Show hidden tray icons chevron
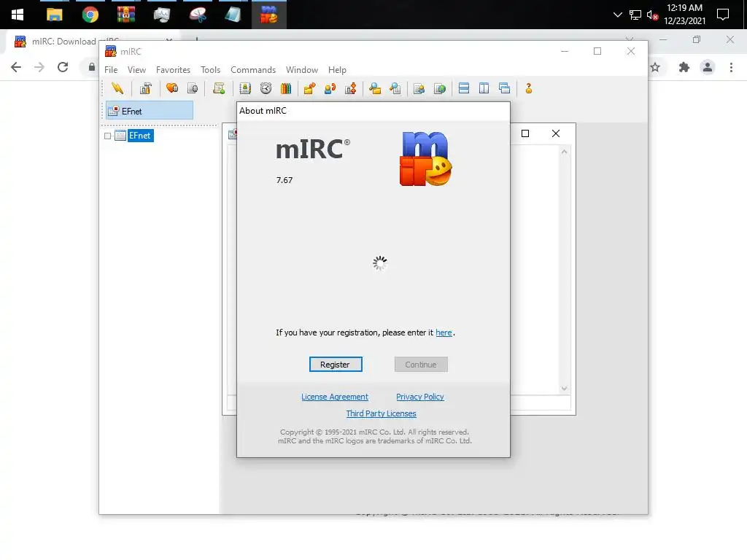The height and width of the screenshot is (560, 747). point(617,15)
